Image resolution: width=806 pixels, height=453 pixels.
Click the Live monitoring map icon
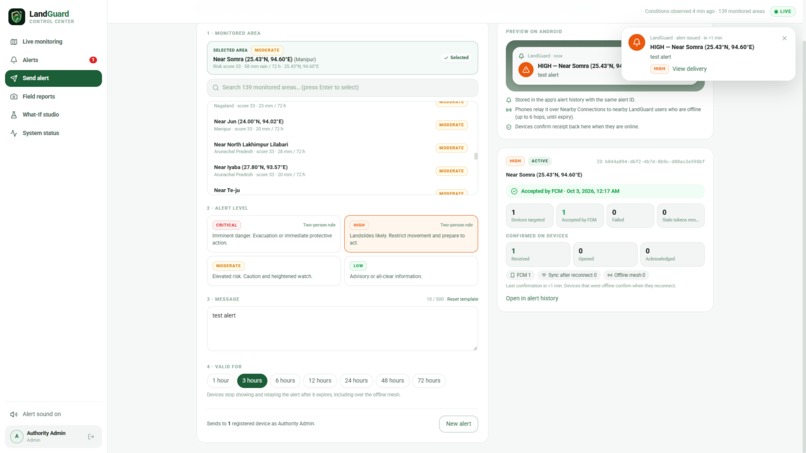point(14,42)
